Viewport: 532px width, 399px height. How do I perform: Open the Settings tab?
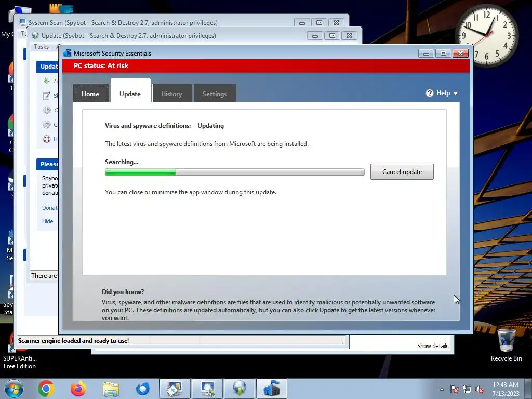point(215,94)
